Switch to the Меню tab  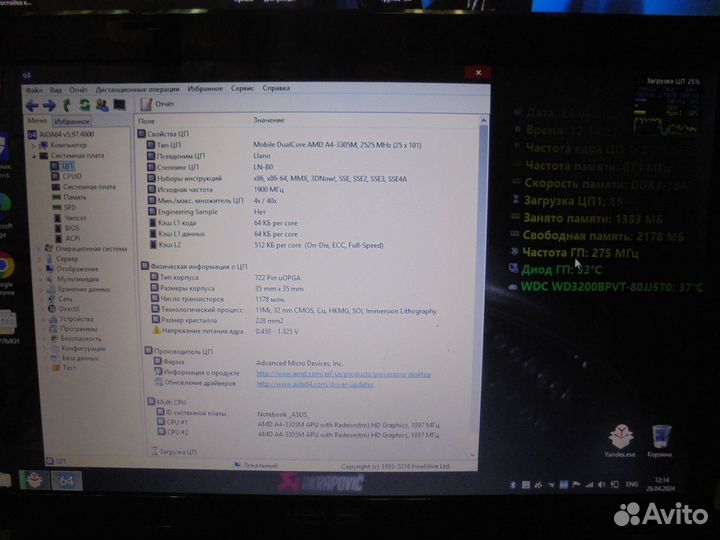click(37, 120)
